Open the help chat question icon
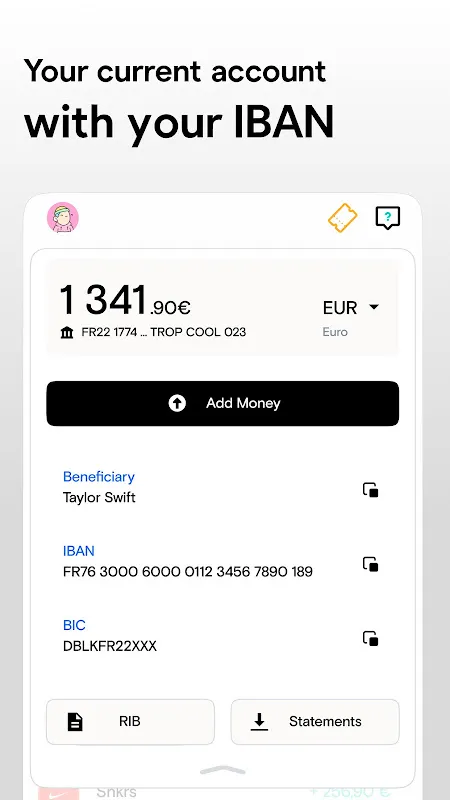 pyautogui.click(x=388, y=218)
